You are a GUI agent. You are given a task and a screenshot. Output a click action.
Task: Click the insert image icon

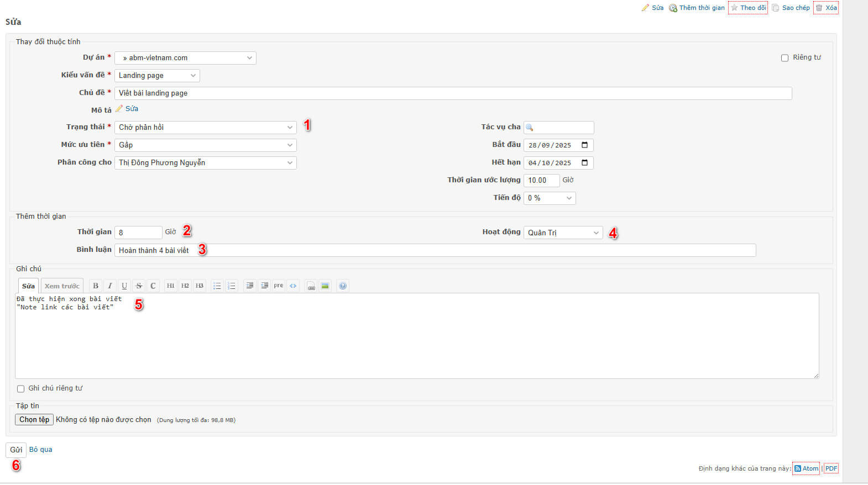click(x=325, y=286)
